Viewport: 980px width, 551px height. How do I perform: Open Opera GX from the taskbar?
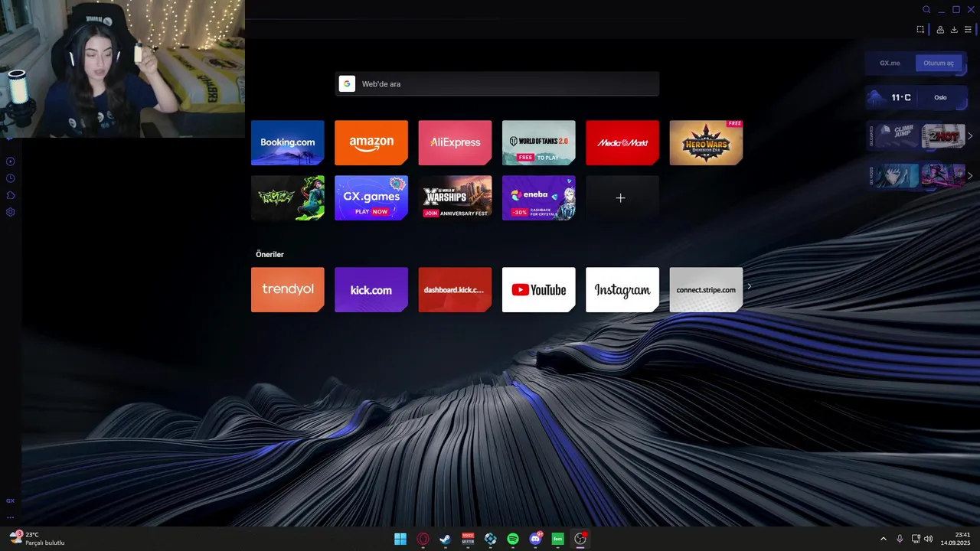423,539
